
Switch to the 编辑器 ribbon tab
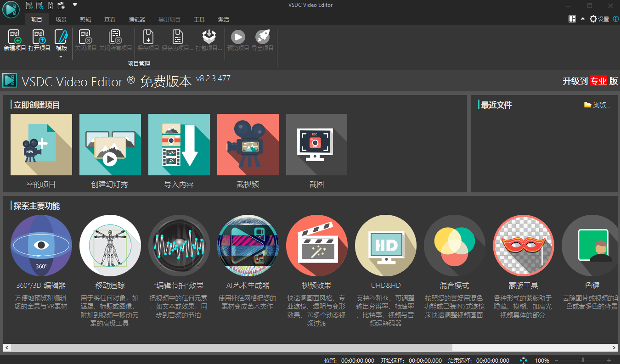(x=137, y=19)
